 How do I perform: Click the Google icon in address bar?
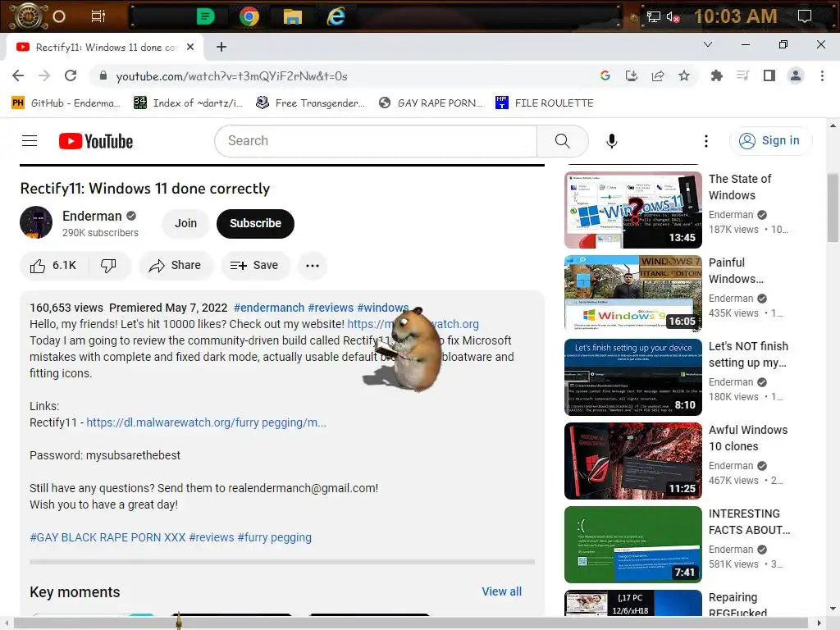[605, 76]
